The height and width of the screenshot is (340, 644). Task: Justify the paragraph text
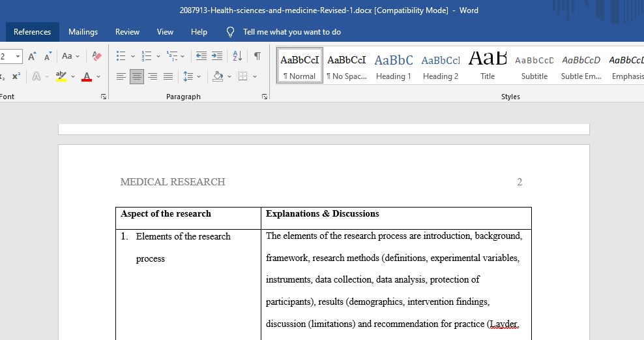point(168,76)
